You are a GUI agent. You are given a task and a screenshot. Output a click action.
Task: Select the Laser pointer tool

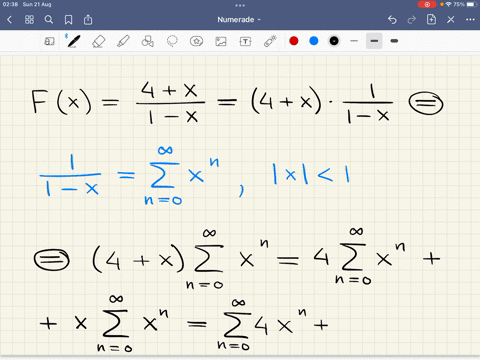(x=270, y=41)
